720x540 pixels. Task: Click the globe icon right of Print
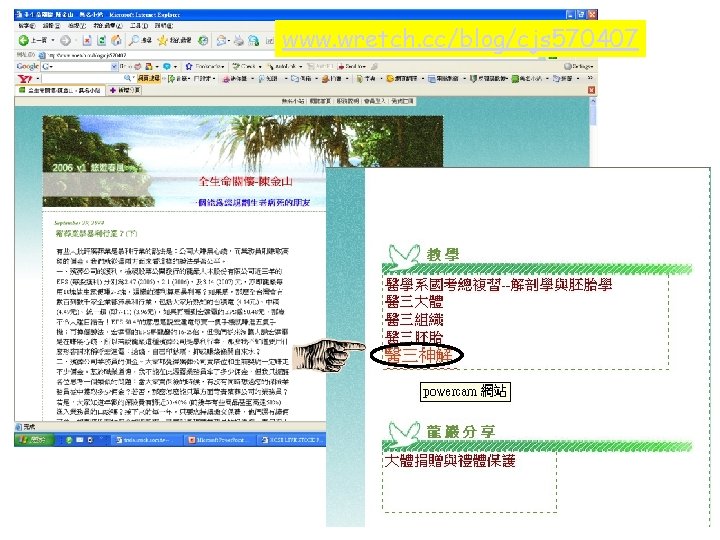(253, 40)
